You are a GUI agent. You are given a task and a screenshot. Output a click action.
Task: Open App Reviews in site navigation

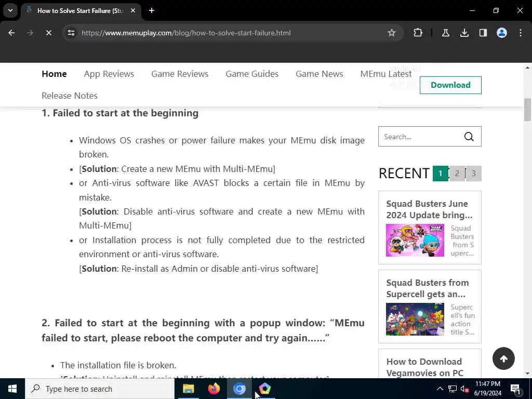[x=109, y=74]
